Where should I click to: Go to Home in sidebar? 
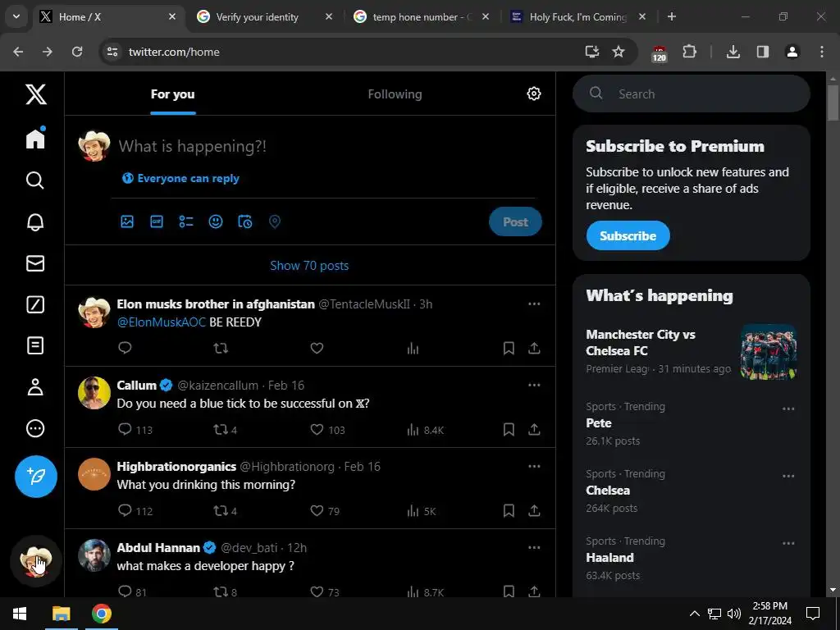point(35,138)
